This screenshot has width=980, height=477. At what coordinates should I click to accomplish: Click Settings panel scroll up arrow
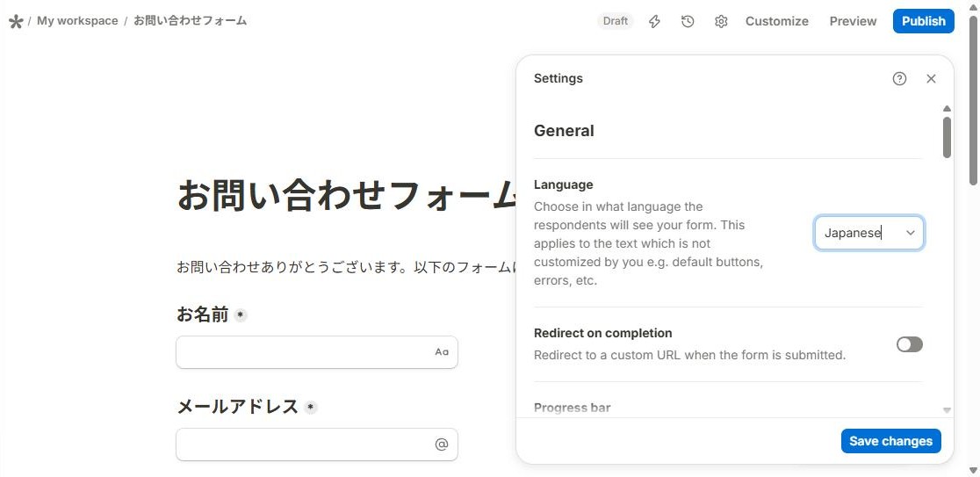click(x=947, y=108)
